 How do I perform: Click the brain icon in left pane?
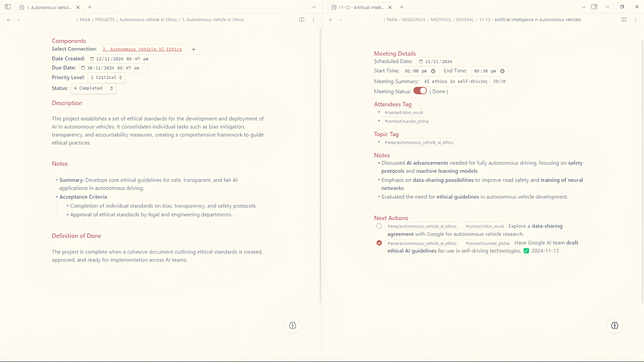click(x=292, y=325)
